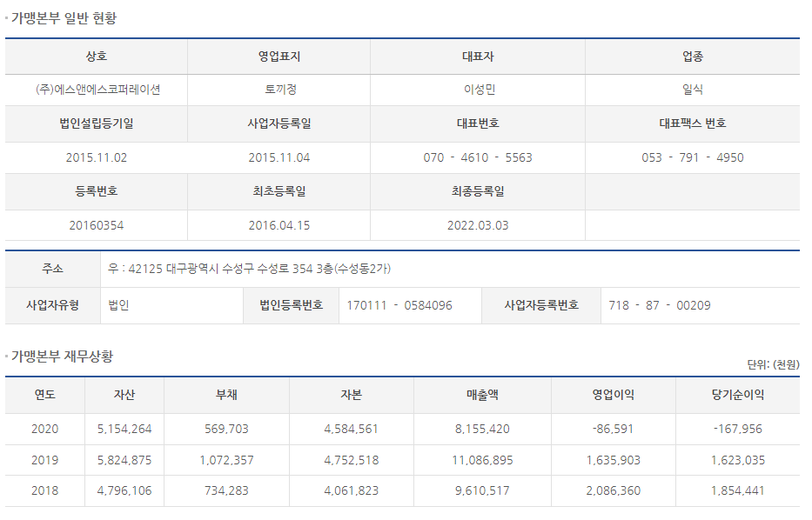The height and width of the screenshot is (520, 812).
Task: Click fax number 053 - 791 - 4950
Action: pyautogui.click(x=693, y=157)
